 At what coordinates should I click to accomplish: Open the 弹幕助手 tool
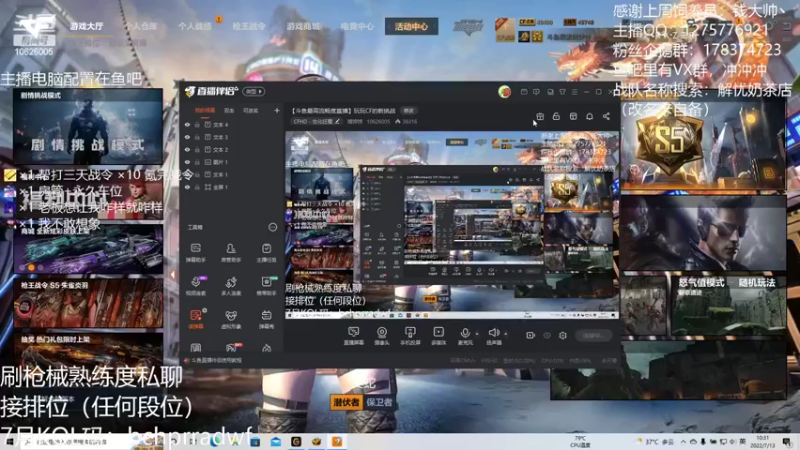click(x=196, y=253)
